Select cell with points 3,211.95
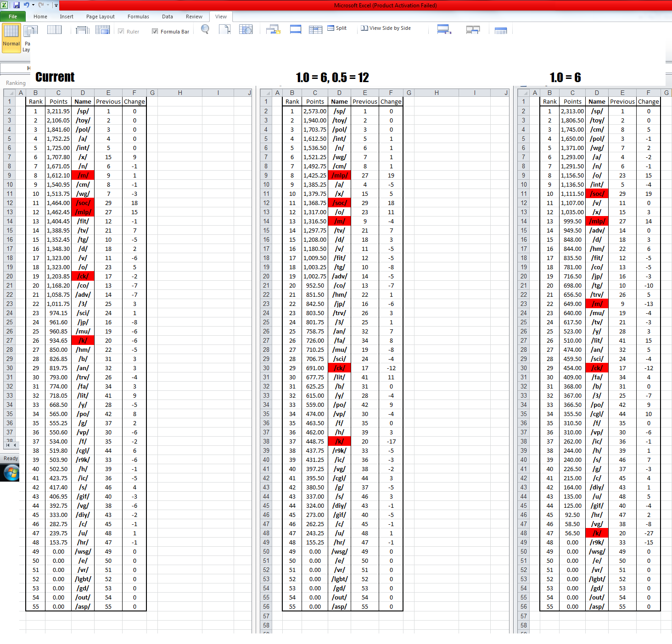The height and width of the screenshot is (644, 672). (x=58, y=111)
